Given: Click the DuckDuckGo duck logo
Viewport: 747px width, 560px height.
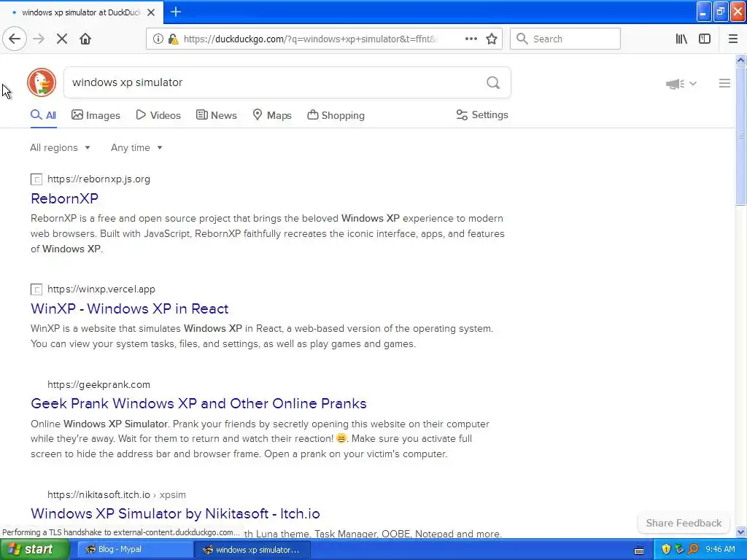Looking at the screenshot, I should click(42, 82).
